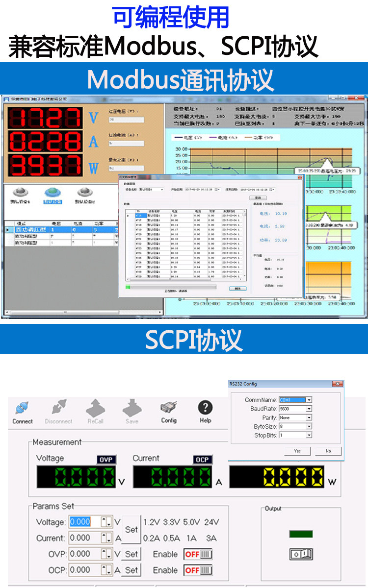Click No in RS232 Config dialog
The height and width of the screenshot is (588, 368).
(x=328, y=451)
